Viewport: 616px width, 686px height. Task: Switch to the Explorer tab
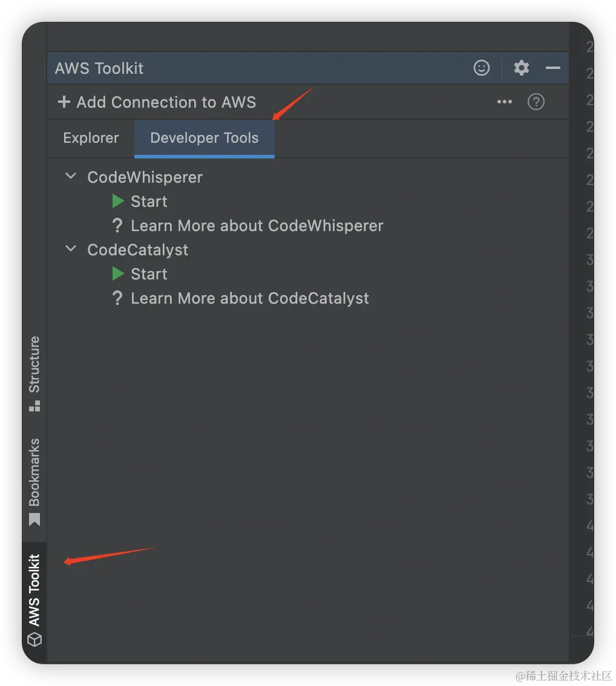pos(91,138)
